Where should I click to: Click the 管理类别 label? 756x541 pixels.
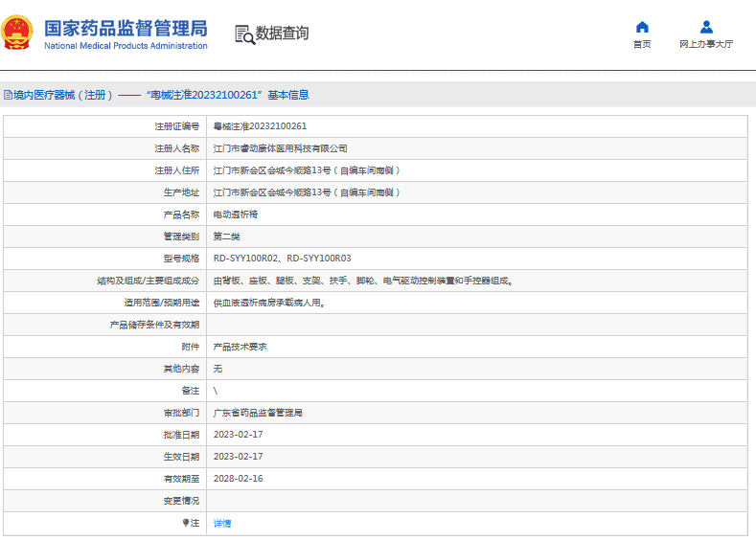(181, 237)
